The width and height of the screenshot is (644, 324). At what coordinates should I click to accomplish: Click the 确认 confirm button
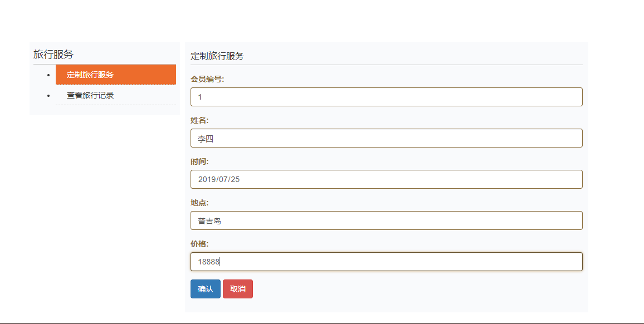tap(206, 289)
